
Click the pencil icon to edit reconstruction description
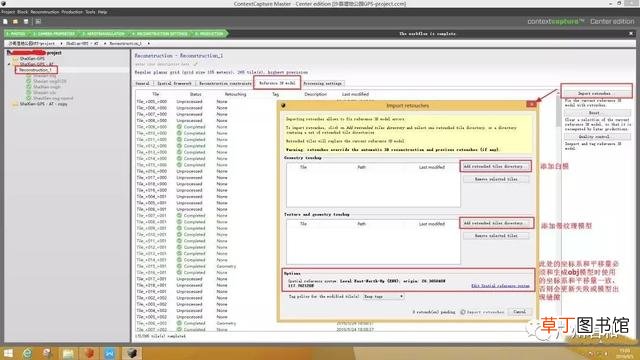tap(196, 64)
